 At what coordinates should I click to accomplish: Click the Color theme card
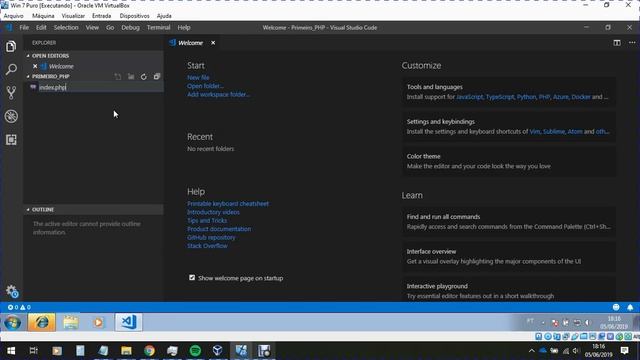click(509, 161)
